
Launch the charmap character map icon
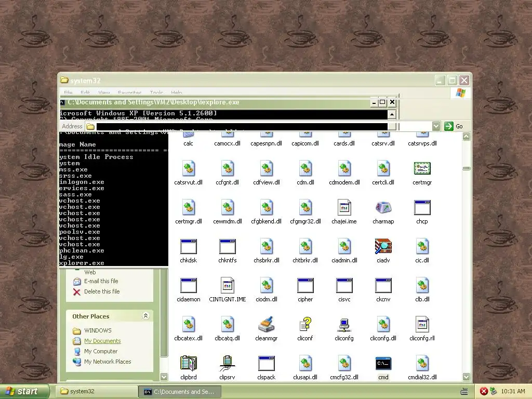click(x=383, y=208)
